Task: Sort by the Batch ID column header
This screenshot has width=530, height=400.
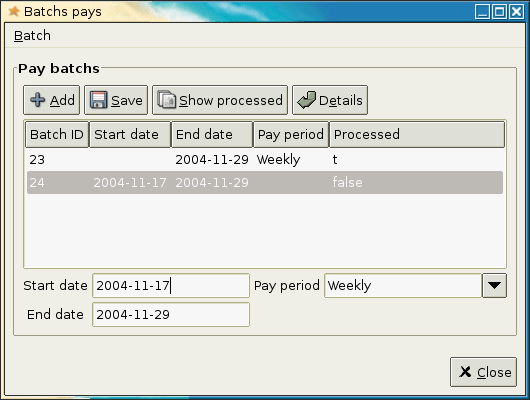Action: pos(57,135)
